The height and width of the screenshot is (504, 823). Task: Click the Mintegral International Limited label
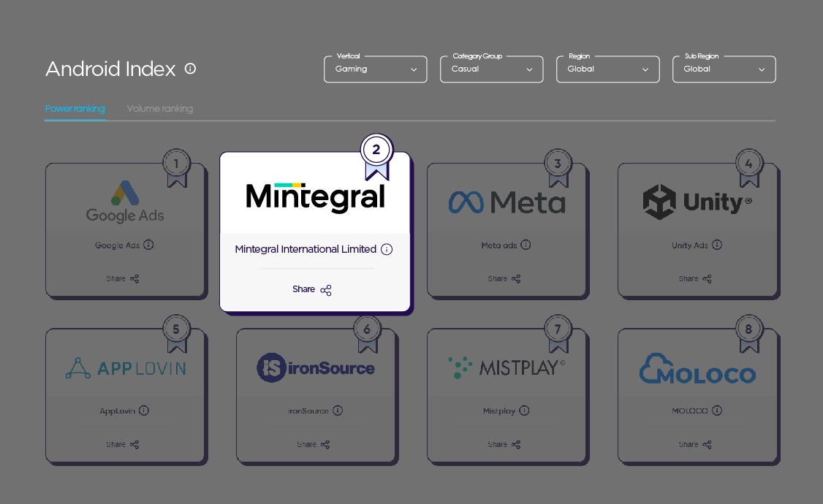pyautogui.click(x=306, y=249)
